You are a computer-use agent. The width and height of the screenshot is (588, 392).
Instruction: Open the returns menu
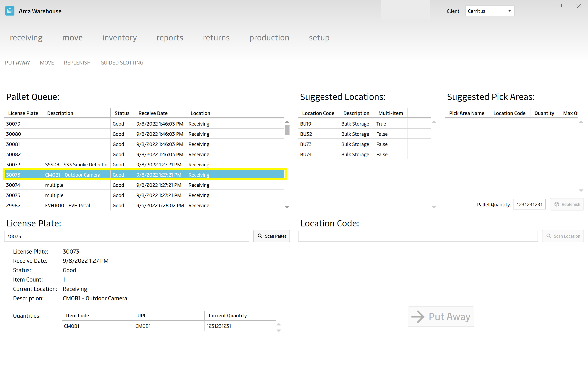click(216, 38)
